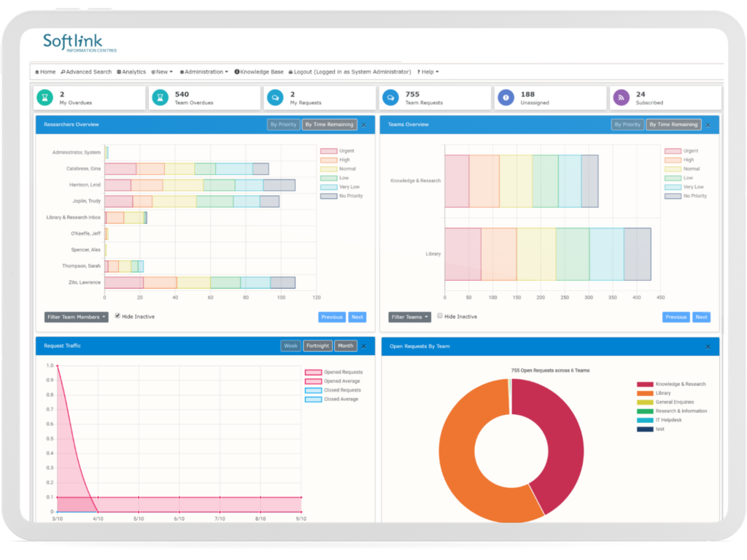
Task: Go to Home in the navigation bar
Action: tap(45, 72)
